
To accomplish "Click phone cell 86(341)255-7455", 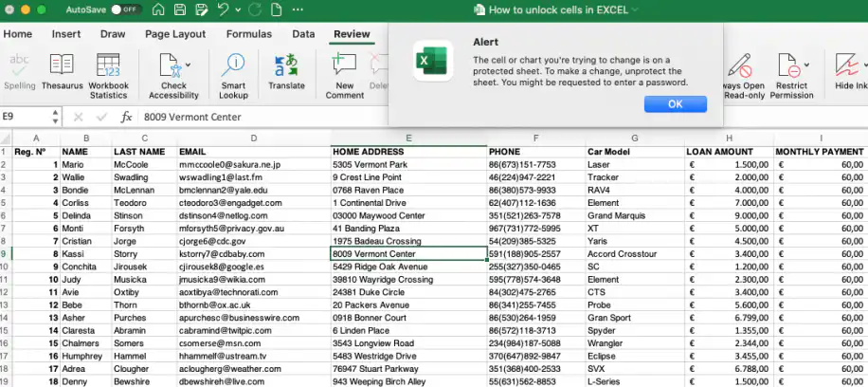I will tap(536, 304).
